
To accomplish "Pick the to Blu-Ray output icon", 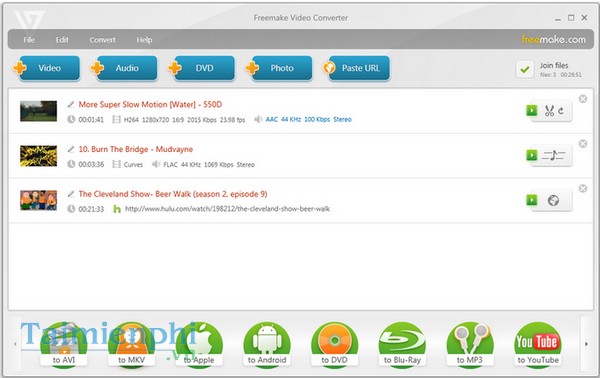I will tap(402, 344).
